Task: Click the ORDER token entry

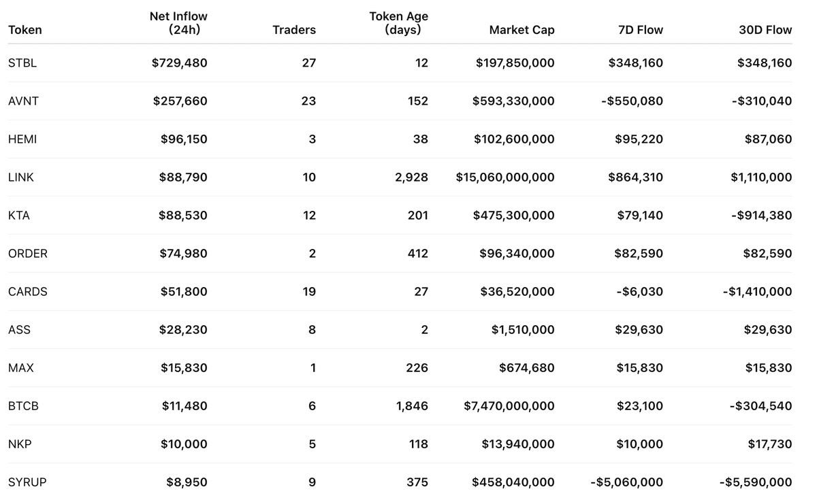Action: pos(28,254)
